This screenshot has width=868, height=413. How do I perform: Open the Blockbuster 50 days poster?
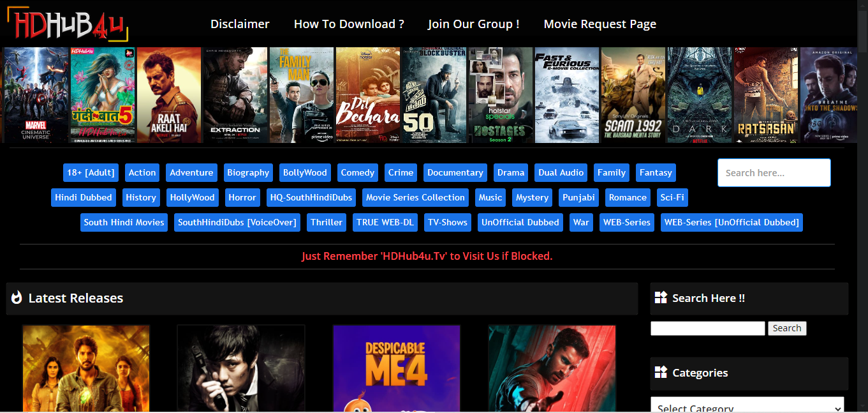click(x=434, y=94)
